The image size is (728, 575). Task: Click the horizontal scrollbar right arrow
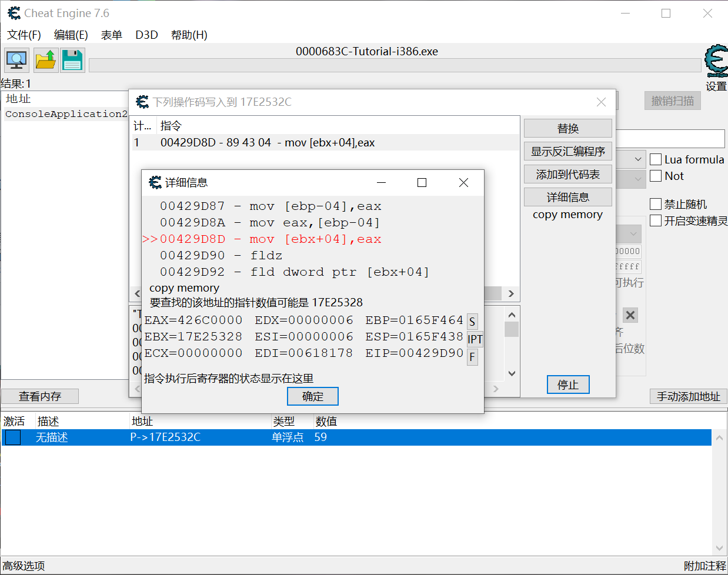[x=511, y=293]
